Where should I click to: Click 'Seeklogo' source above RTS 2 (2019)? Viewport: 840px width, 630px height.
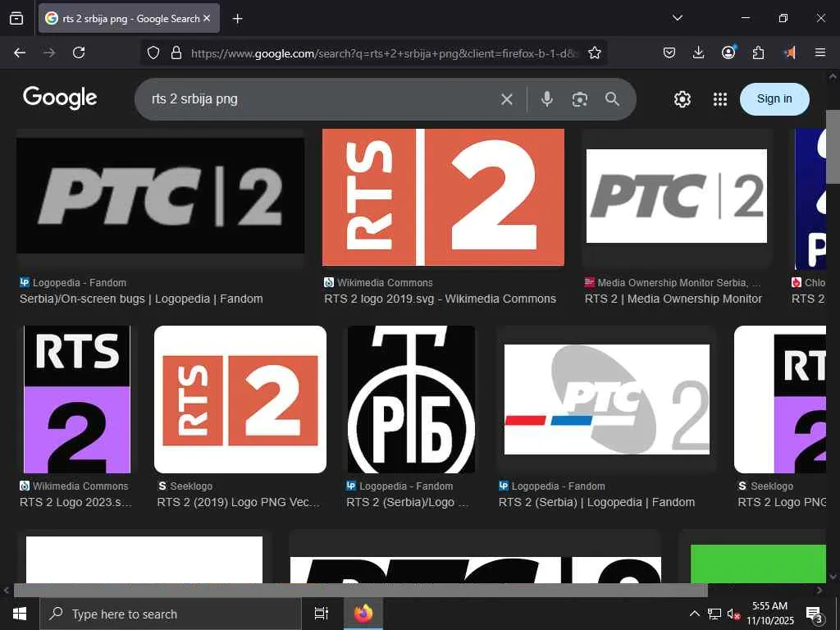(x=191, y=486)
